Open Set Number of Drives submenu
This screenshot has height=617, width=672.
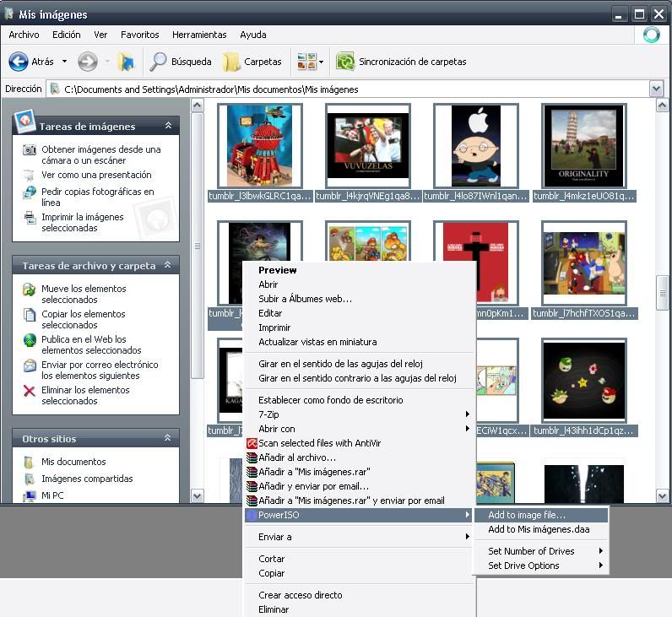(x=531, y=551)
